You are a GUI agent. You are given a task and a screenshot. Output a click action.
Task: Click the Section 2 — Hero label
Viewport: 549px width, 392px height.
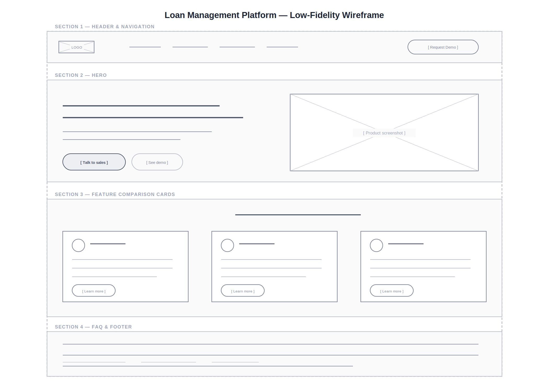click(81, 75)
